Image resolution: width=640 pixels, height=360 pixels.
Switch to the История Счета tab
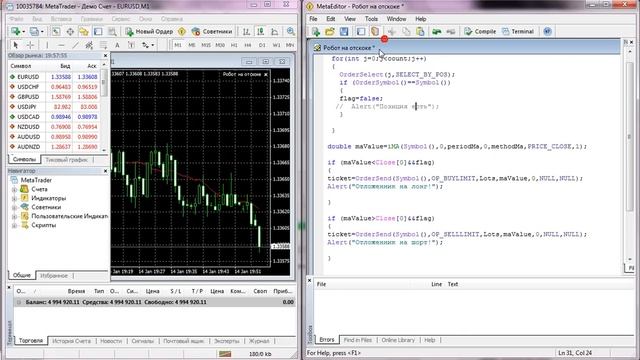tap(71, 341)
